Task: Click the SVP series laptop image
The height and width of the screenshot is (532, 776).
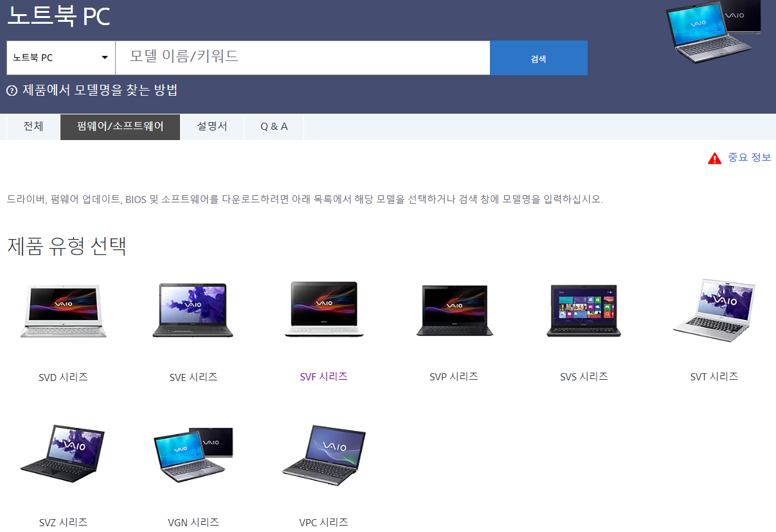Action: click(455, 310)
